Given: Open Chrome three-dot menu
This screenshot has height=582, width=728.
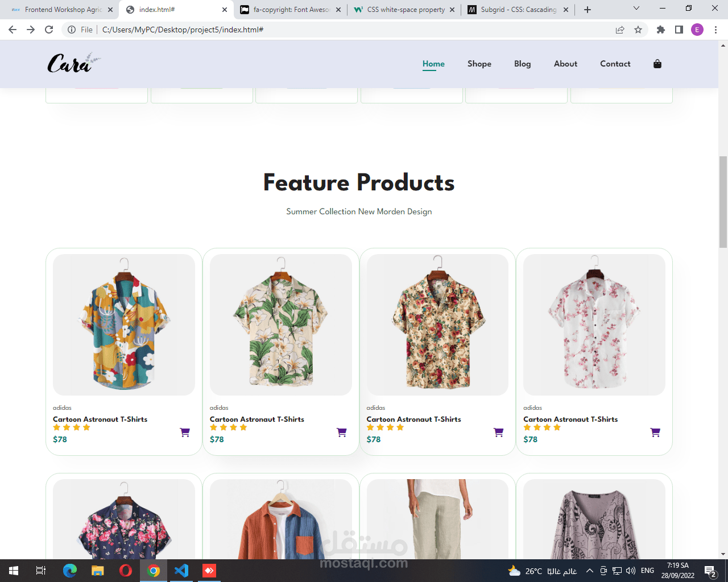Looking at the screenshot, I should pos(715,30).
